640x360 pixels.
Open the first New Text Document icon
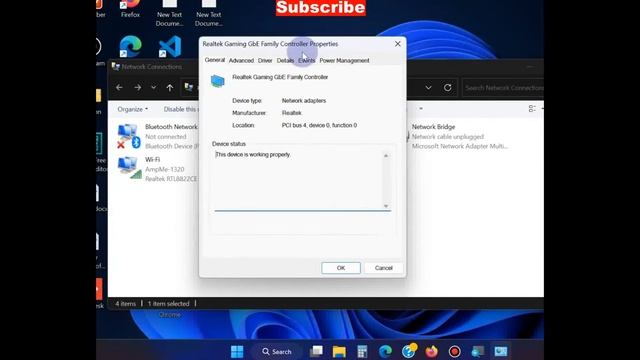click(169, 13)
